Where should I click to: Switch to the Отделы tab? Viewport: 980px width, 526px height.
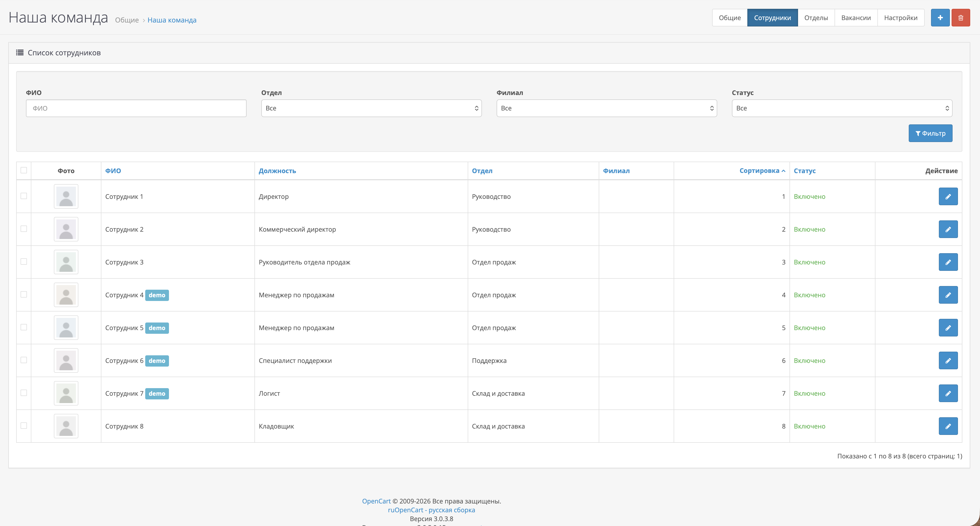point(816,17)
